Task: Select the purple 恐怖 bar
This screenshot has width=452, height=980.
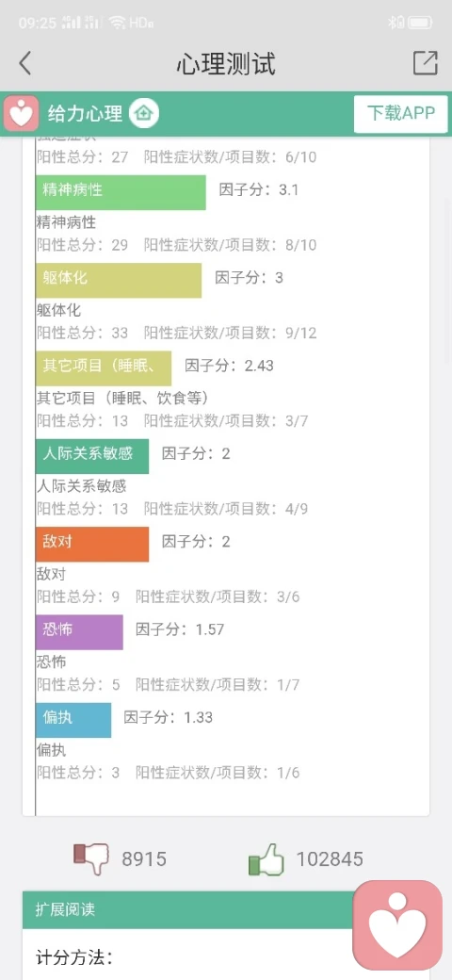Action: pyautogui.click(x=79, y=632)
